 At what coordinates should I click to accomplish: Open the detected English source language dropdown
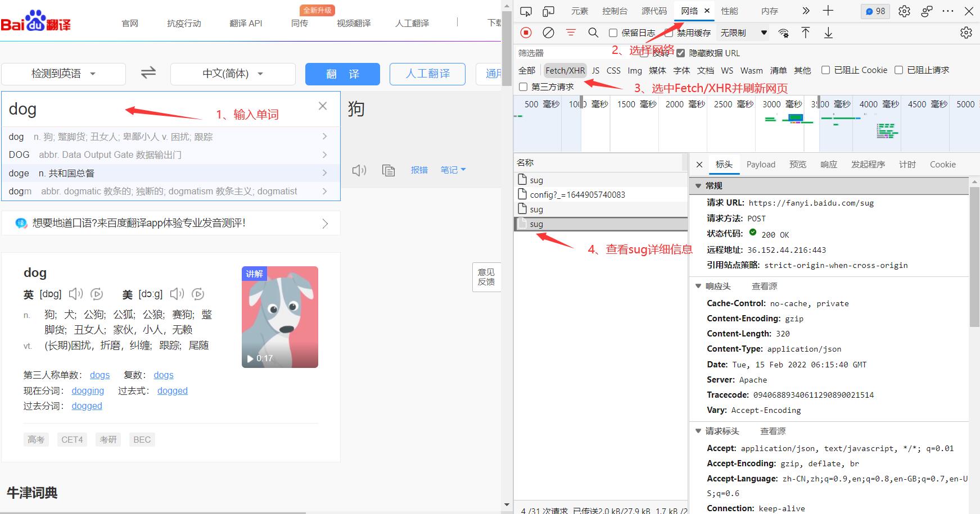click(x=64, y=74)
